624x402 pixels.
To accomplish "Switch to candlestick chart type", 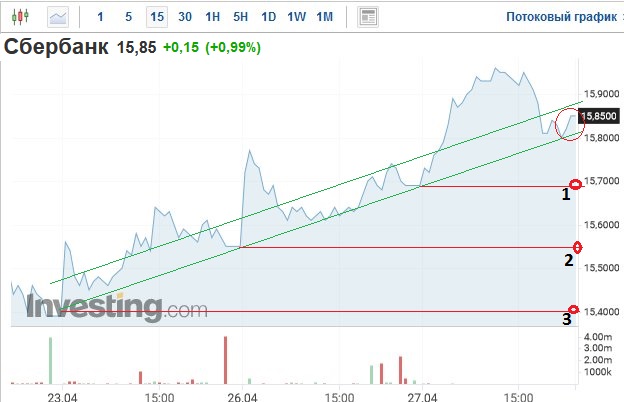I will coord(20,17).
